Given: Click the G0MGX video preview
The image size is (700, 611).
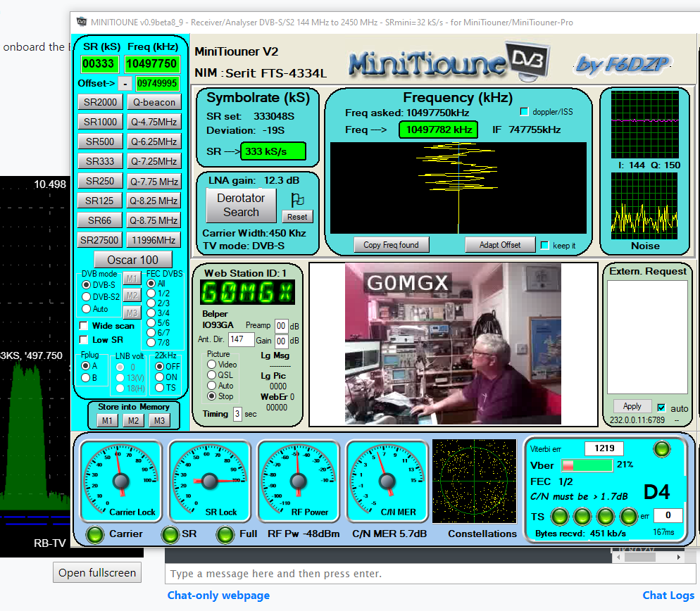Looking at the screenshot, I should pyautogui.click(x=453, y=344).
